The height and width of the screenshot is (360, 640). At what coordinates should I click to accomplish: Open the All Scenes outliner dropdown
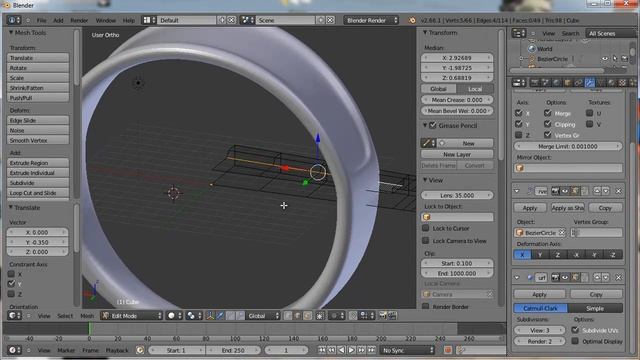tap(611, 33)
